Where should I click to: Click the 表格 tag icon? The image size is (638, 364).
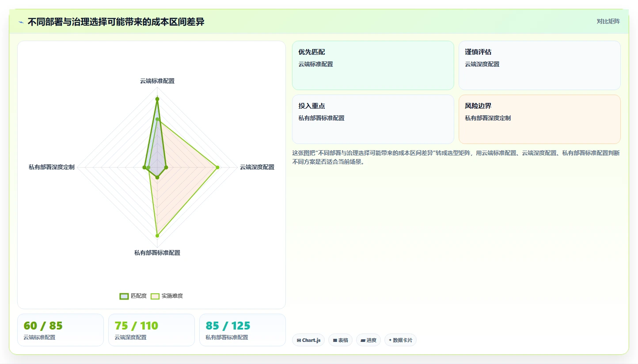[x=335, y=341]
